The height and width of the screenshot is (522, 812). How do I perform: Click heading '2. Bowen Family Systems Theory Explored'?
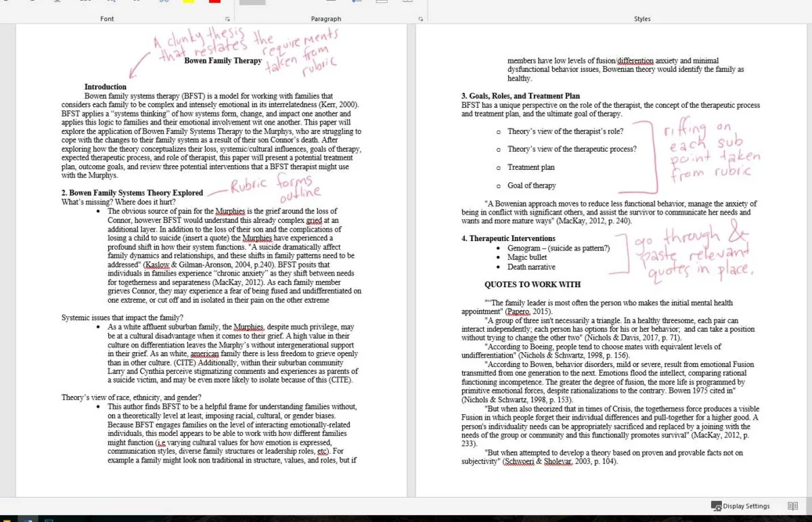[132, 193]
